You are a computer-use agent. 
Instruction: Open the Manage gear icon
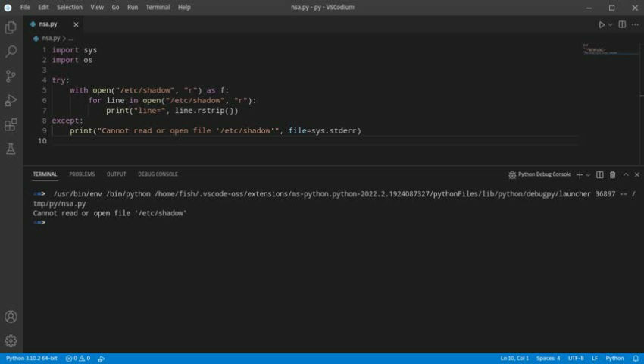[11, 341]
